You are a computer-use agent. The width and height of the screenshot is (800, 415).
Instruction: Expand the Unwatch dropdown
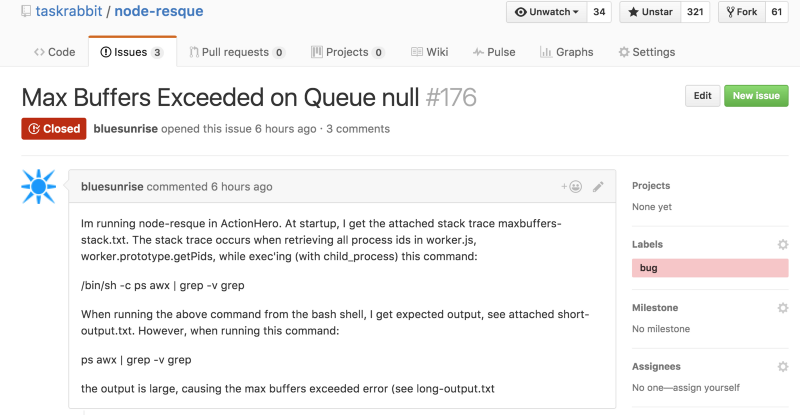547,12
